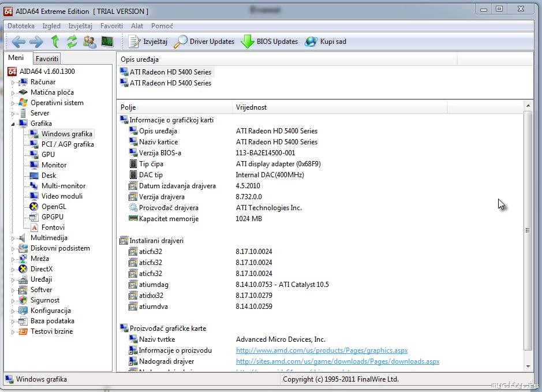542x392 pixels.
Task: Collapse the Grafika tree node
Action: pyautogui.click(x=13, y=124)
